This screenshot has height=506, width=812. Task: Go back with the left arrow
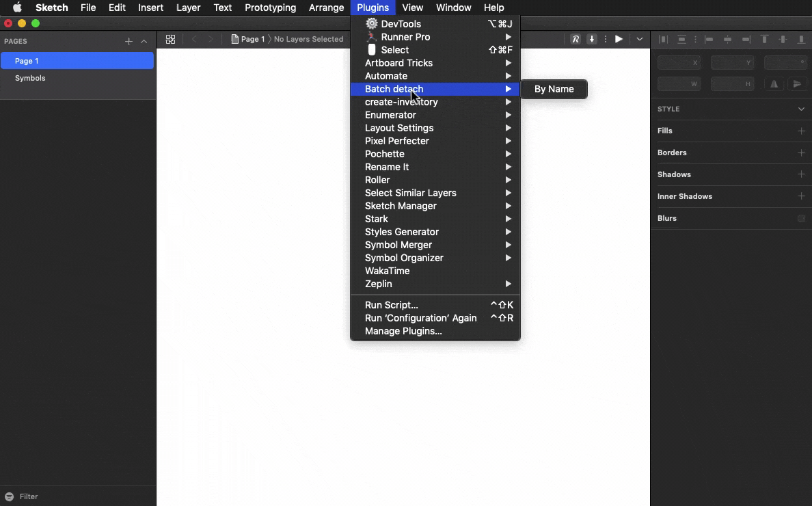pyautogui.click(x=194, y=40)
